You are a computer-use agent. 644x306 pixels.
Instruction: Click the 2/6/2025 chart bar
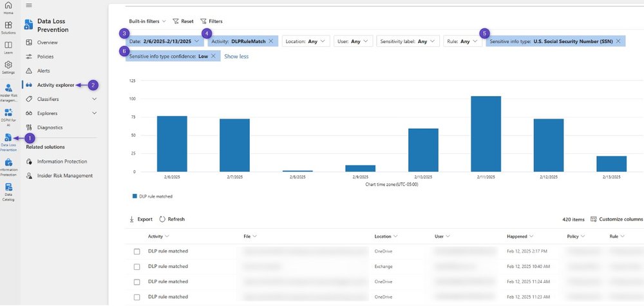pyautogui.click(x=172, y=144)
